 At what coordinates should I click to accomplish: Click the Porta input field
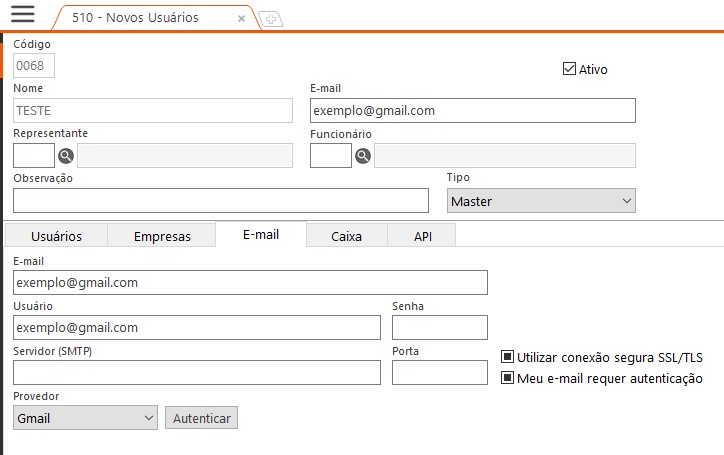click(439, 373)
